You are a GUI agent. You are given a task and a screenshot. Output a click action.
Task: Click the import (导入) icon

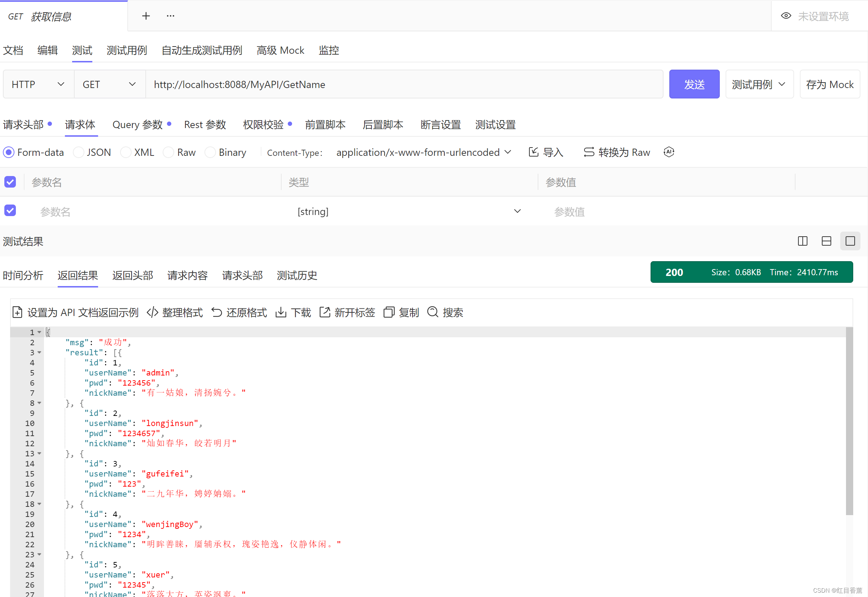(x=534, y=152)
